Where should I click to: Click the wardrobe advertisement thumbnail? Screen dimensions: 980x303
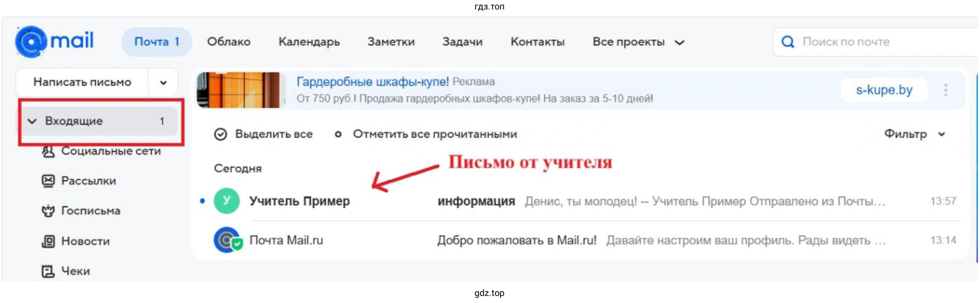(x=240, y=90)
